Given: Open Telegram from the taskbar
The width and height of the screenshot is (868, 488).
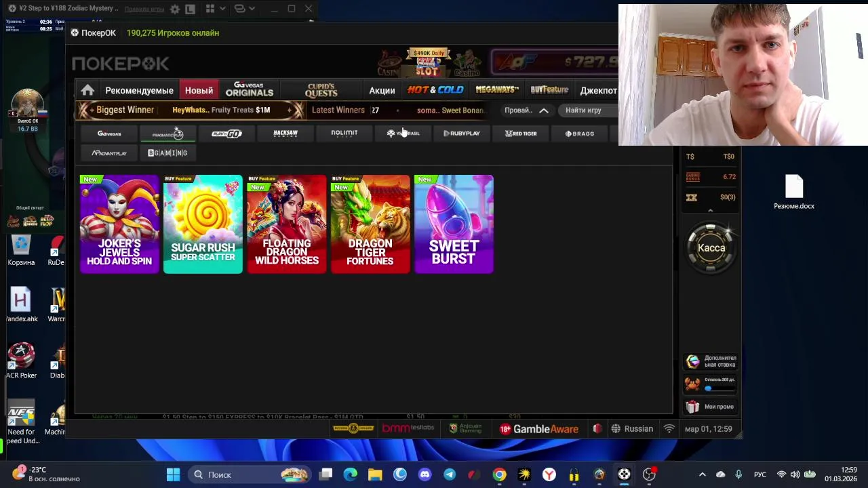Looking at the screenshot, I should 450,474.
